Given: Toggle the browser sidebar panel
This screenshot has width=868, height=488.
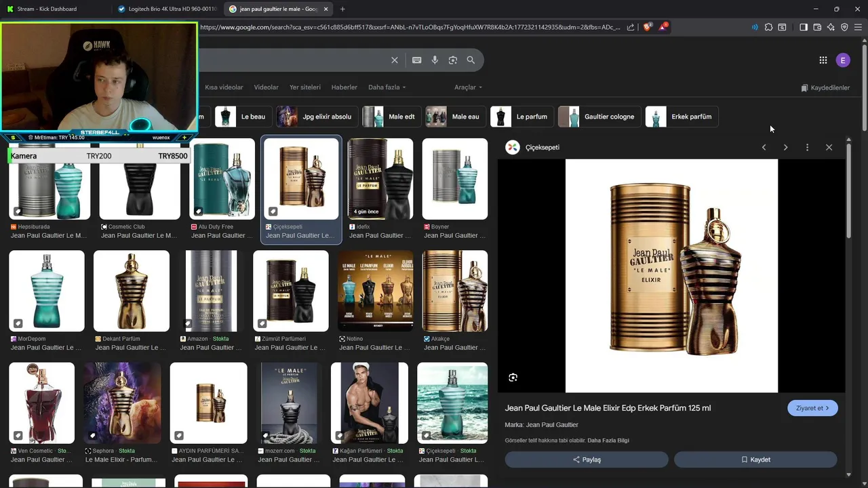Looking at the screenshot, I should coord(804,27).
